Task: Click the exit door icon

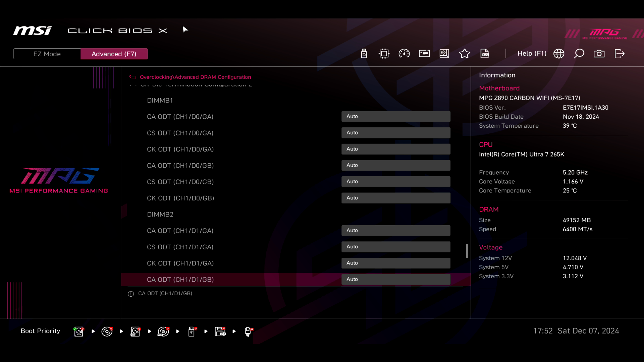Action: click(x=619, y=54)
